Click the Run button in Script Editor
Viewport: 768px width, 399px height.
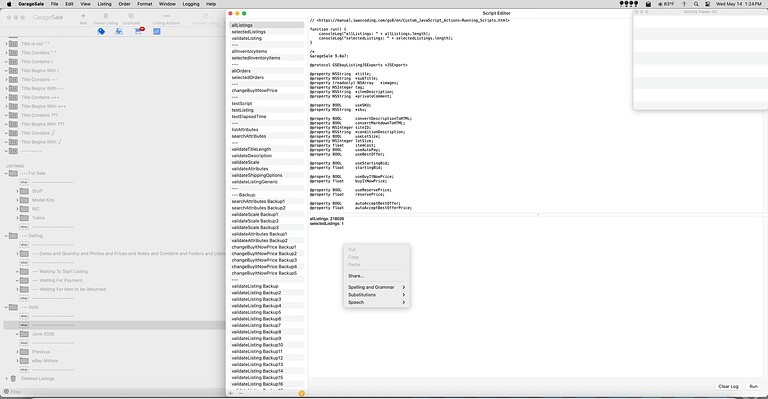(753, 386)
